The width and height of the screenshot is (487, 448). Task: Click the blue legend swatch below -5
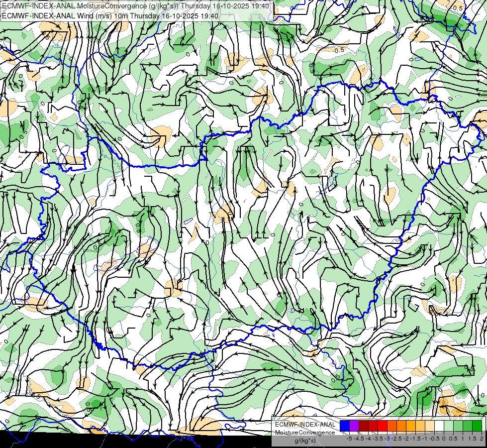(345, 426)
